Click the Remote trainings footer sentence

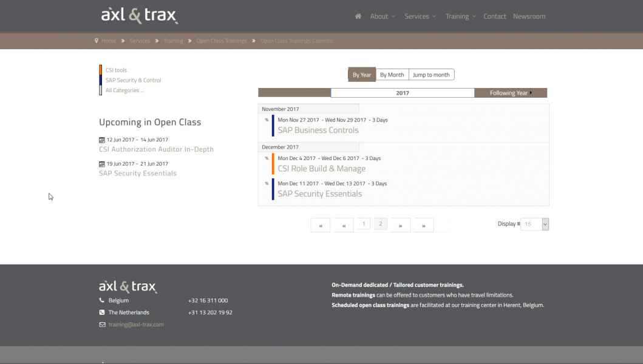(423, 295)
